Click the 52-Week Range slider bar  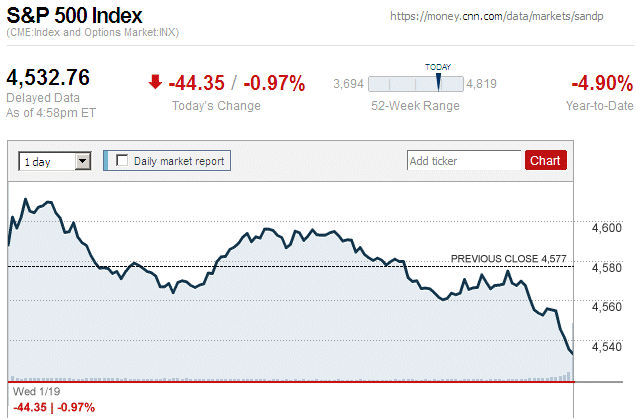(x=416, y=84)
